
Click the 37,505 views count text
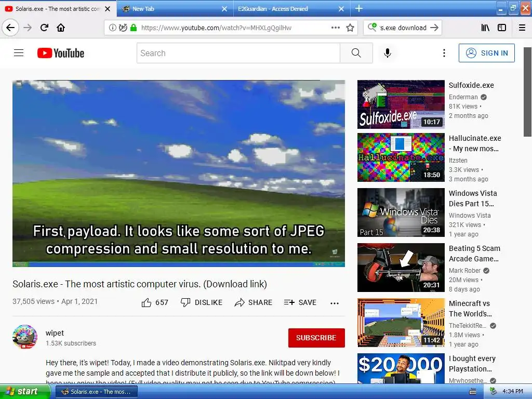pyautogui.click(x=34, y=301)
